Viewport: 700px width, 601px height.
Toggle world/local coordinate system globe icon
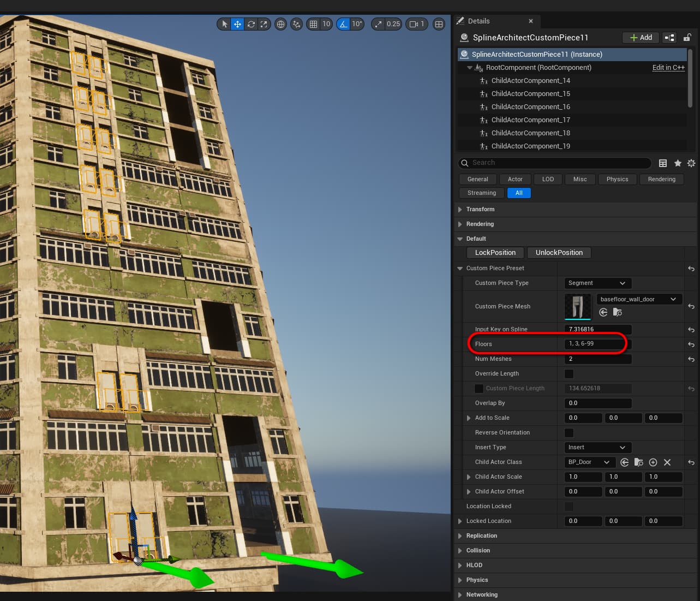(280, 24)
